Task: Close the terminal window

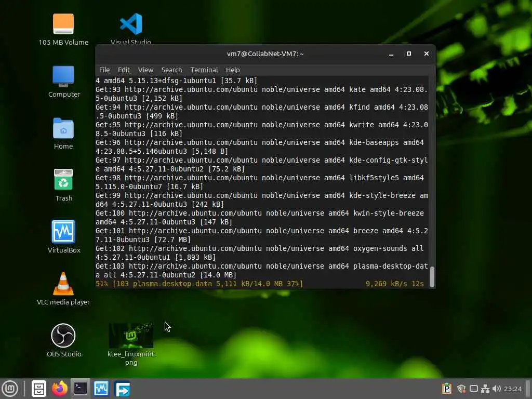Action: point(427,54)
